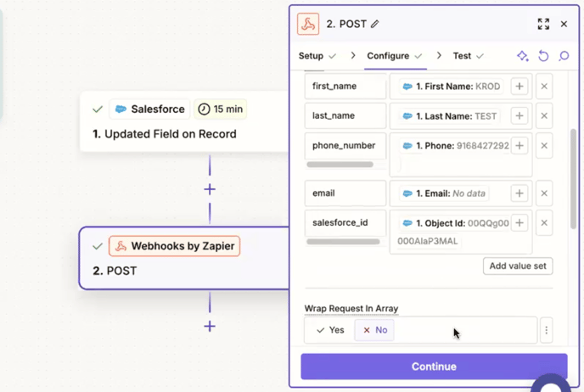Click the 15 min polling badge
584x392 pixels.
[x=220, y=109]
